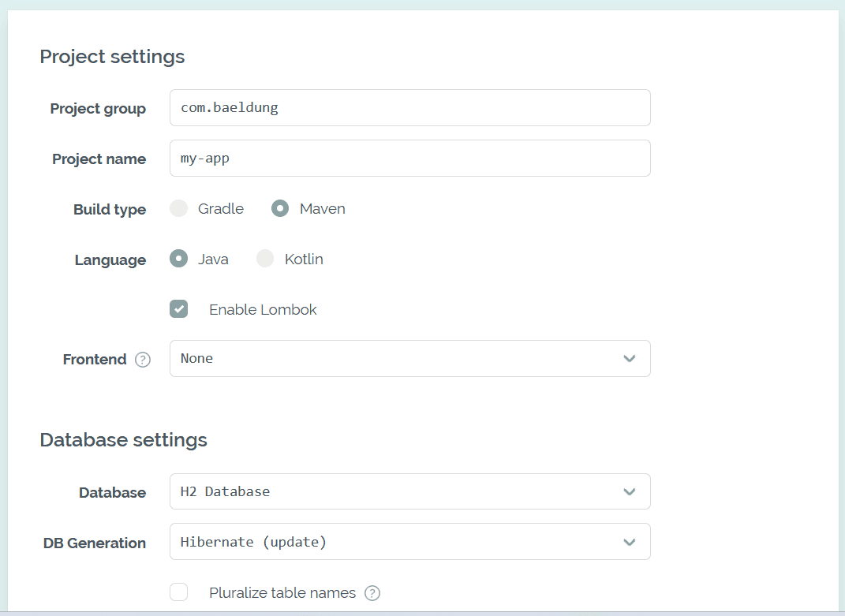This screenshot has height=616, width=845.
Task: Open the Frontend help question-mark icon
Action: pos(142,360)
